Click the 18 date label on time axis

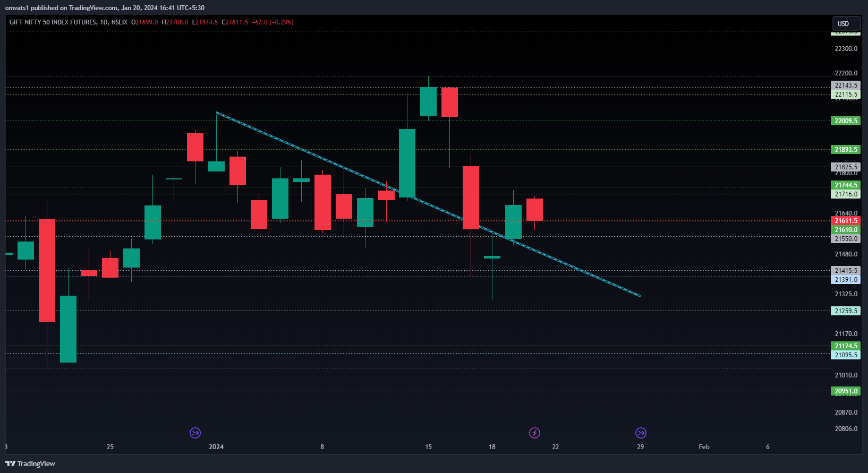492,447
